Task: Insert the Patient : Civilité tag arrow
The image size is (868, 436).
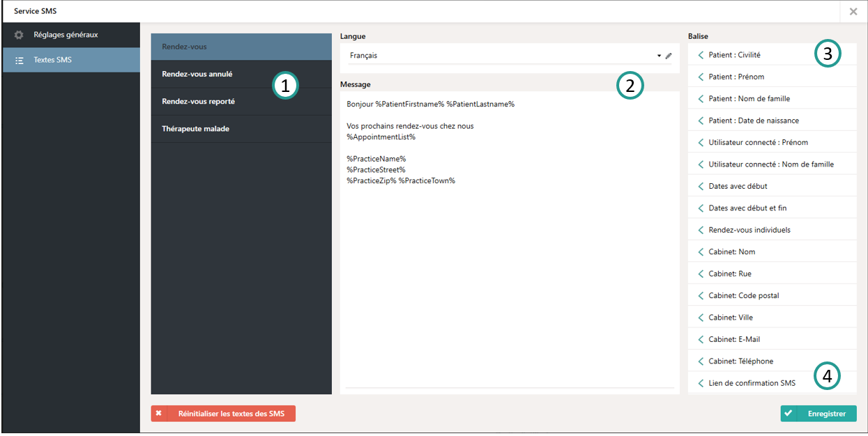Action: pyautogui.click(x=701, y=55)
